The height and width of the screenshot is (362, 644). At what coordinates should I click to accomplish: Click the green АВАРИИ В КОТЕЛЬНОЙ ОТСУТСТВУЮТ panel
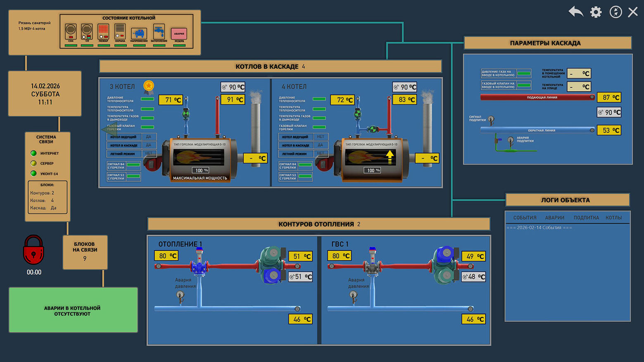click(73, 310)
